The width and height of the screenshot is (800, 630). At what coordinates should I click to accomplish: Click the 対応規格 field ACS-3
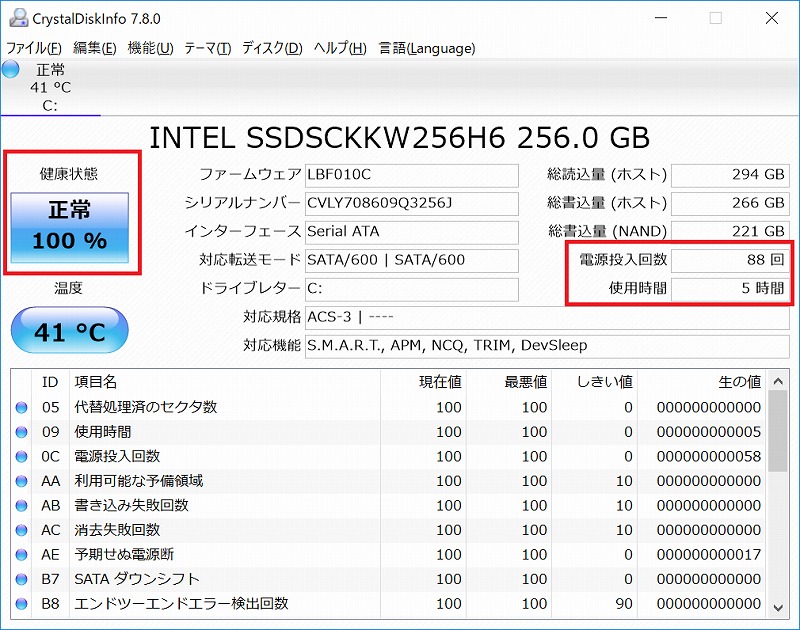coord(547,318)
